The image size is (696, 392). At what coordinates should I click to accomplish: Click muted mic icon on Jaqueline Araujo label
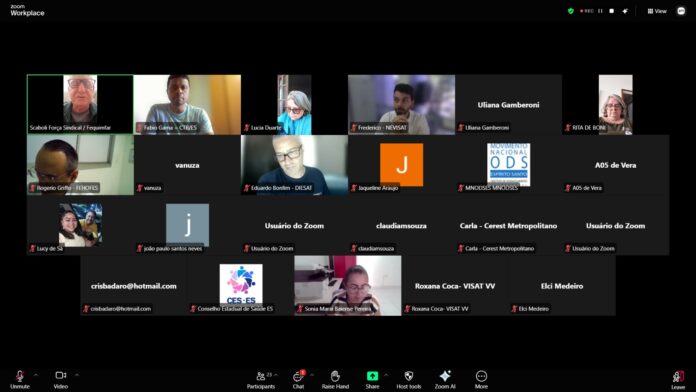click(x=354, y=188)
